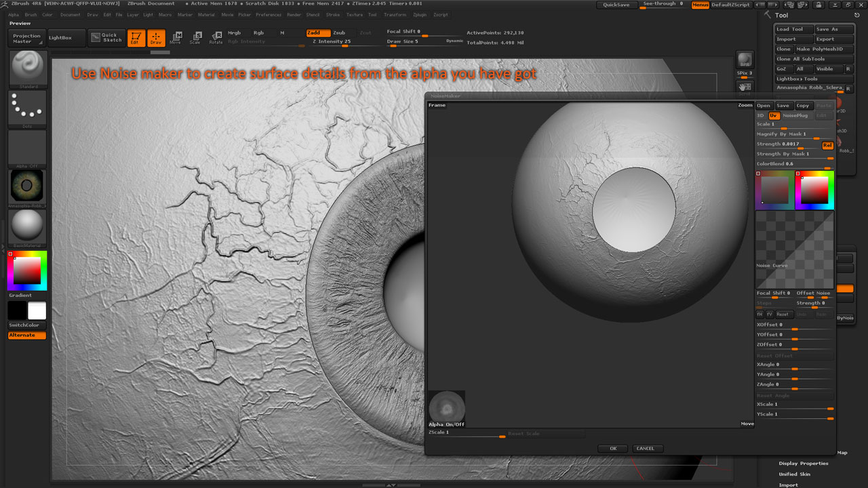Viewport: 868px width, 488px height.
Task: Select the Scale transform icon
Action: [x=195, y=38]
